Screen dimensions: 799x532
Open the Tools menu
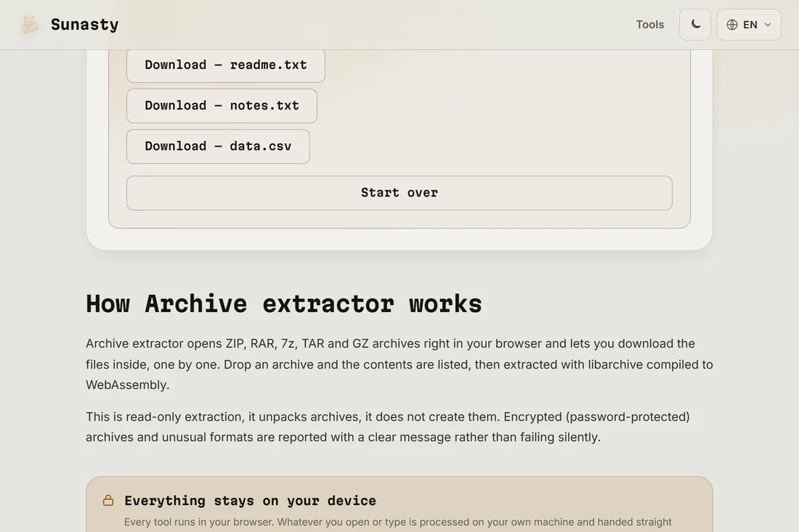(x=649, y=25)
